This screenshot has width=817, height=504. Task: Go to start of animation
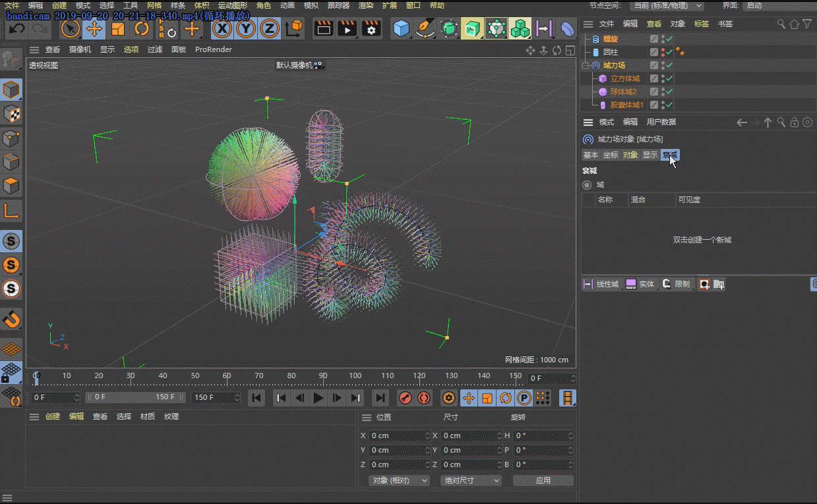tap(257, 398)
